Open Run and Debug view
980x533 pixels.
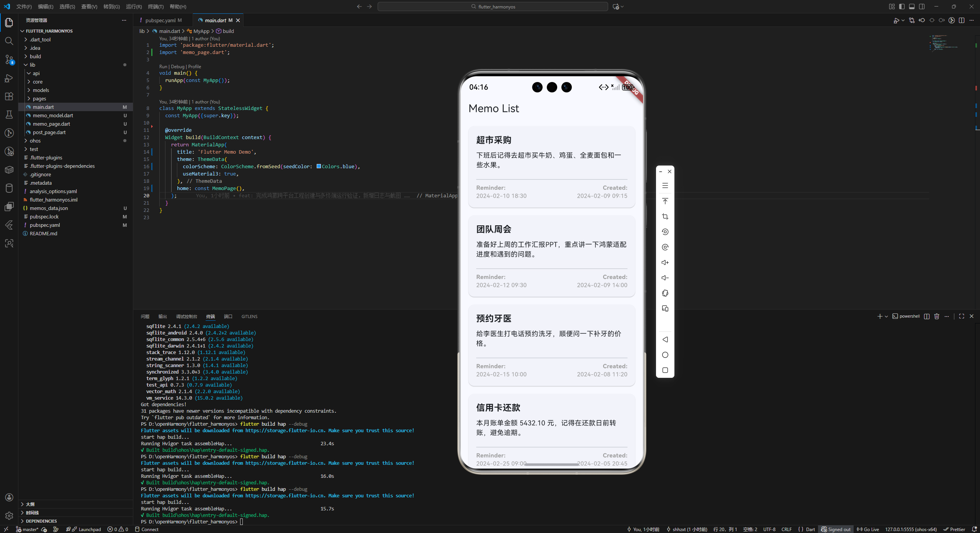pos(9,78)
